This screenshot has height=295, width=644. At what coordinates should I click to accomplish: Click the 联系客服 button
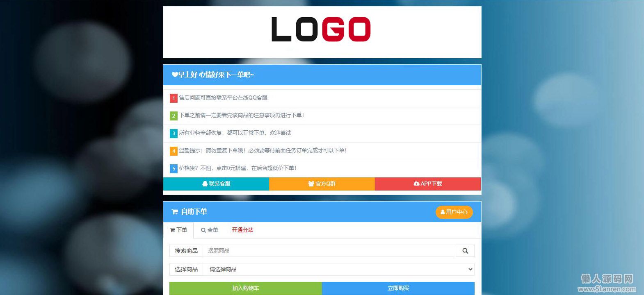[216, 184]
